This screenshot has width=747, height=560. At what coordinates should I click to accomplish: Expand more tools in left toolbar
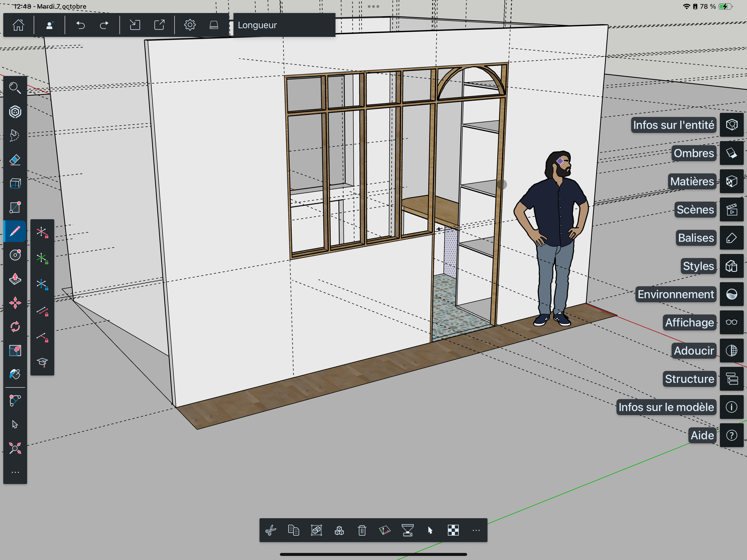pyautogui.click(x=15, y=472)
